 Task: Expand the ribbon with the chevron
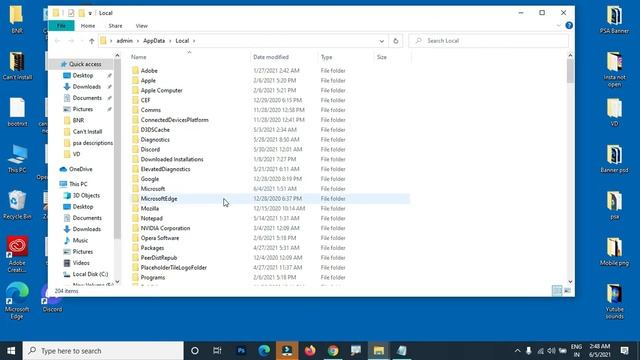tap(559, 26)
